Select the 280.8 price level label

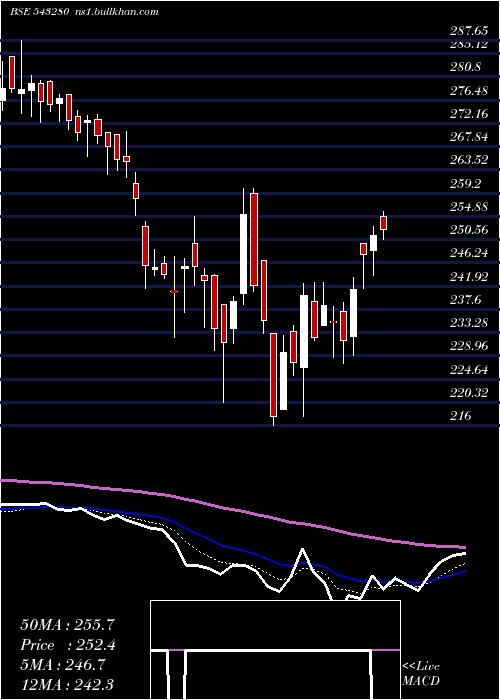pos(465,67)
